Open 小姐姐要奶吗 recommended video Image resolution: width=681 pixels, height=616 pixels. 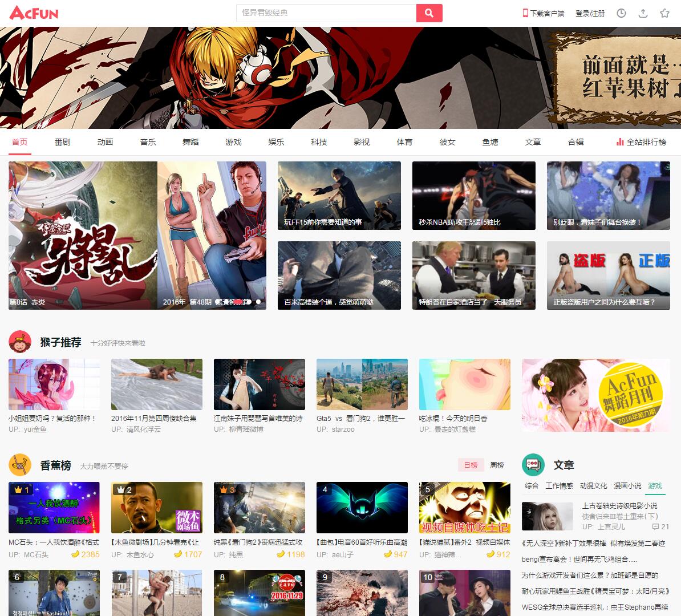tap(54, 384)
